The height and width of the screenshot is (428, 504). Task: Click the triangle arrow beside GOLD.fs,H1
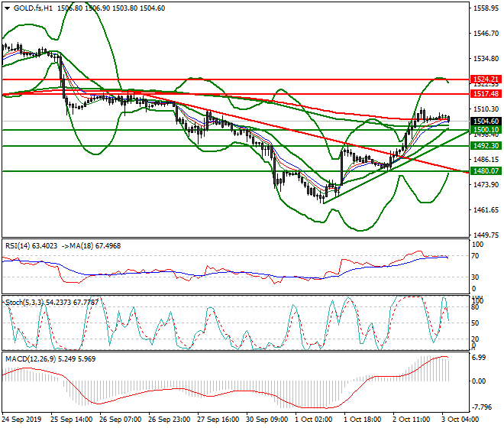click(x=7, y=8)
